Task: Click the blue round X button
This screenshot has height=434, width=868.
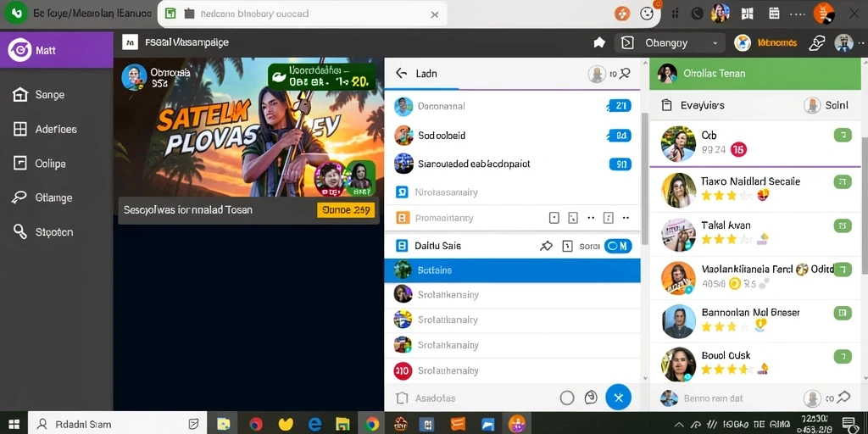Action: 618,397
